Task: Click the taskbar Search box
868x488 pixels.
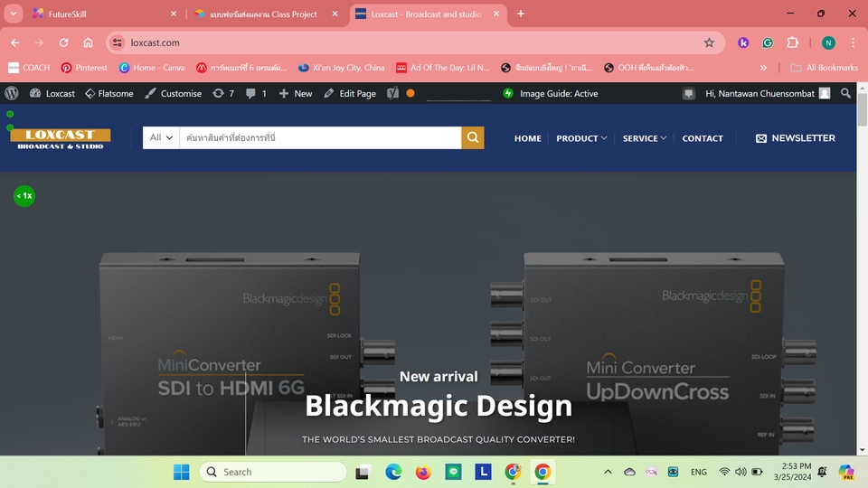Action: coord(273,472)
